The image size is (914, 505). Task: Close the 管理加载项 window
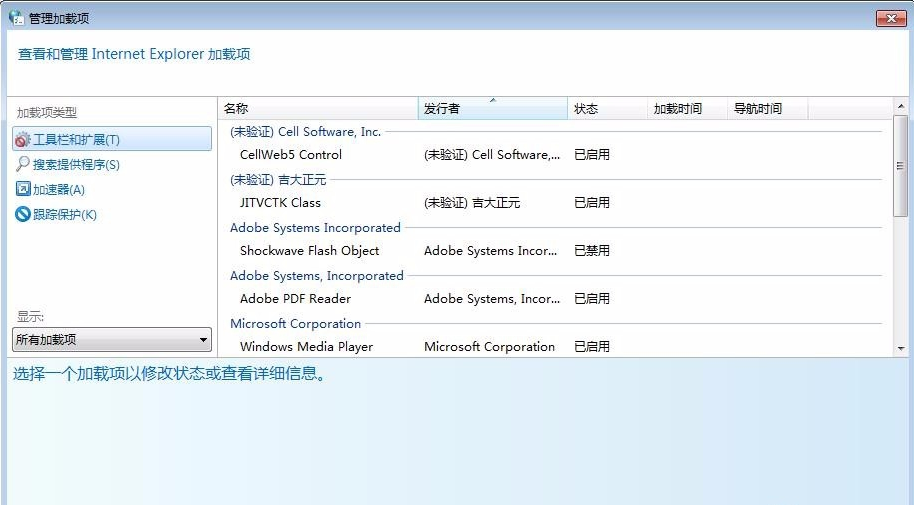point(891,19)
